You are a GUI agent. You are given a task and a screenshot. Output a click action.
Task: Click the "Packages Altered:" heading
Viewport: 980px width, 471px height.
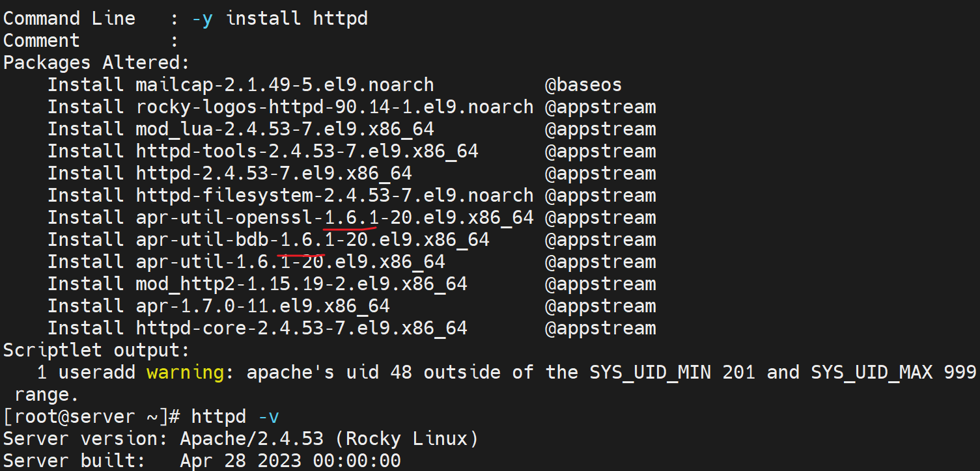96,62
